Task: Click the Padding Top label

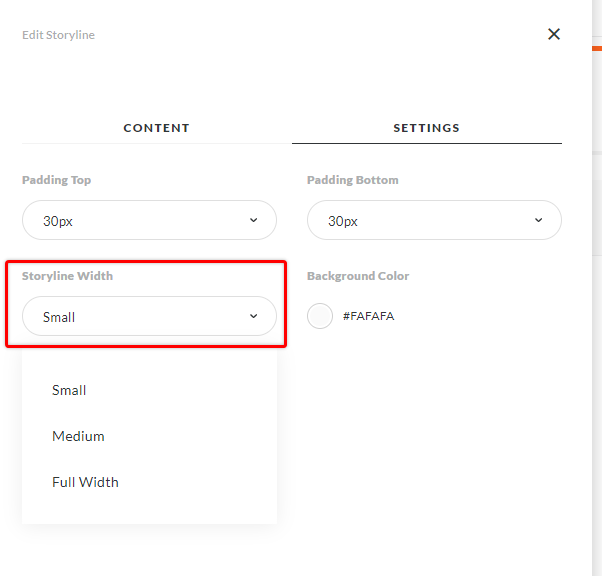Action: click(x=56, y=180)
